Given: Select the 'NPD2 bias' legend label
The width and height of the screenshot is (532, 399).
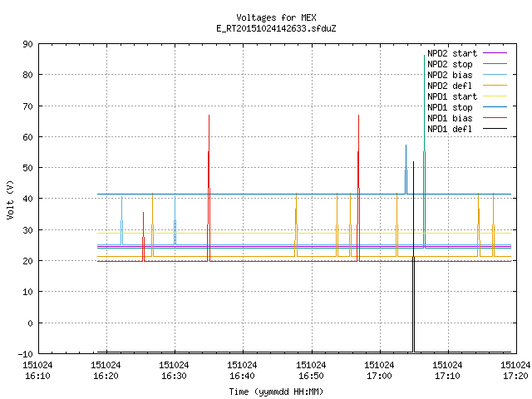Looking at the screenshot, I should pos(450,75).
